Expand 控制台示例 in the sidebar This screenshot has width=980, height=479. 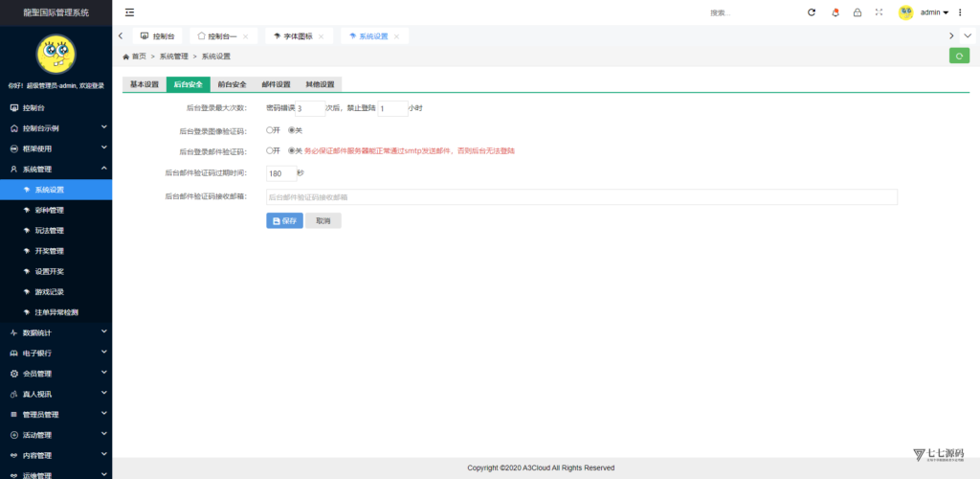[x=56, y=128]
